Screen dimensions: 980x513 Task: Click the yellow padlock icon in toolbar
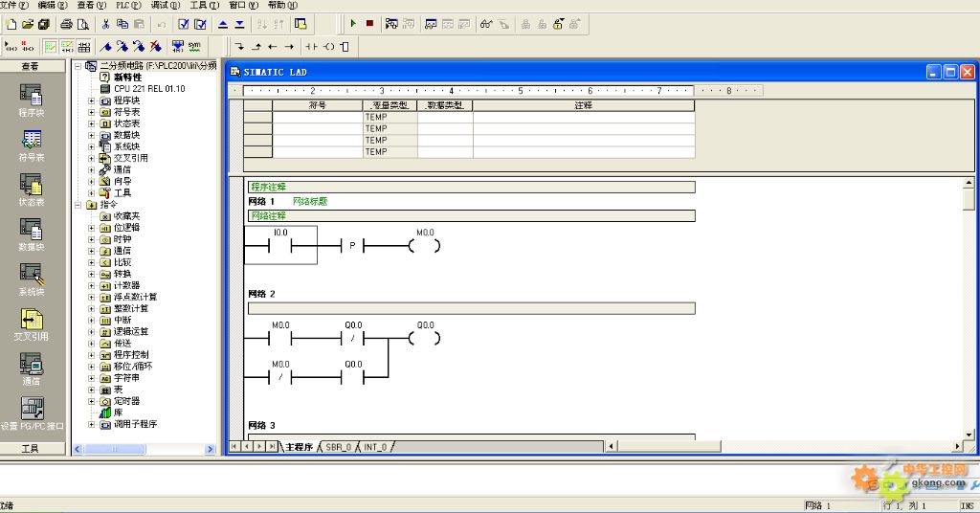[558, 24]
